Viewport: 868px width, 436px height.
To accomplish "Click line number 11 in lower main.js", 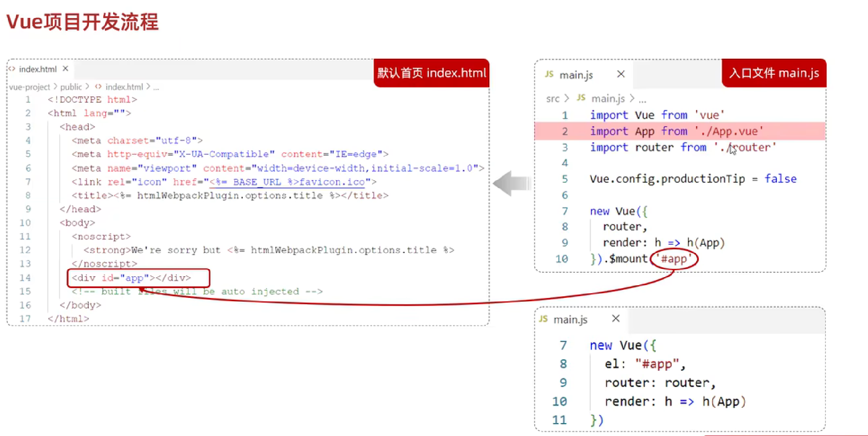I will pyautogui.click(x=559, y=420).
